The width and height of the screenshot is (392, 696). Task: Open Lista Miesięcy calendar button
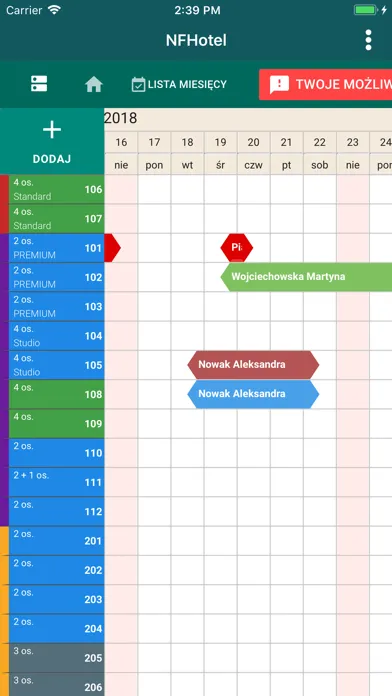[179, 84]
